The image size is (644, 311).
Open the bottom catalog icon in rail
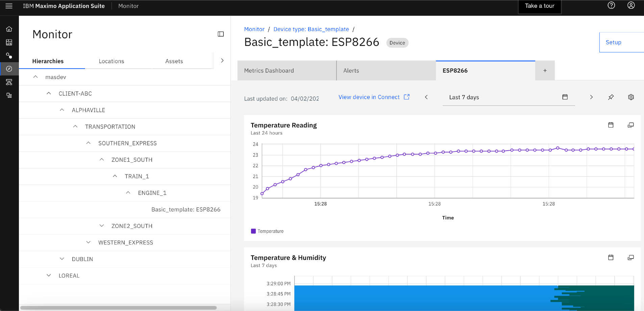[9, 96]
